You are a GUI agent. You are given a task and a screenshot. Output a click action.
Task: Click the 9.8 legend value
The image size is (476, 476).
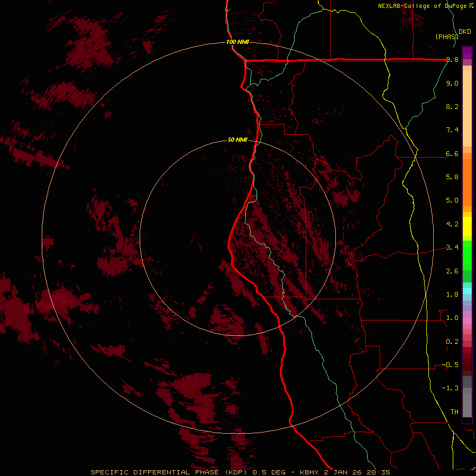(x=452, y=60)
